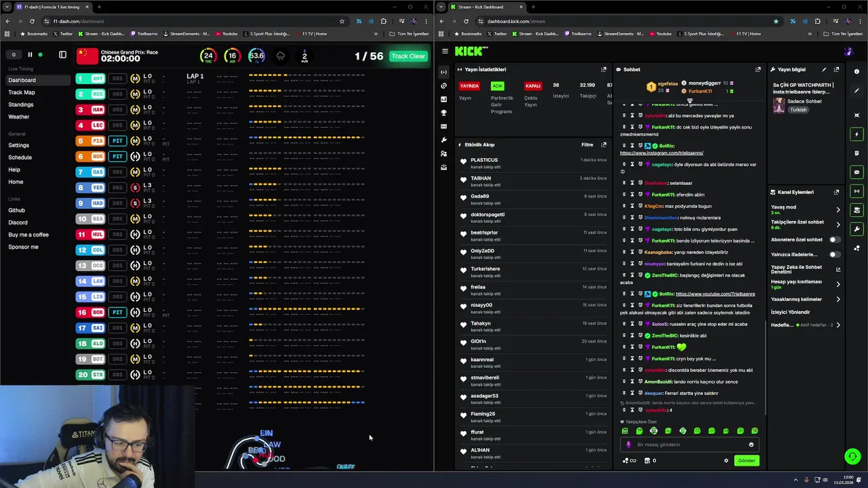Image resolution: width=868 pixels, height=488 pixels.
Task: Open the trophy icon in Kick left rail
Action: coord(443,113)
